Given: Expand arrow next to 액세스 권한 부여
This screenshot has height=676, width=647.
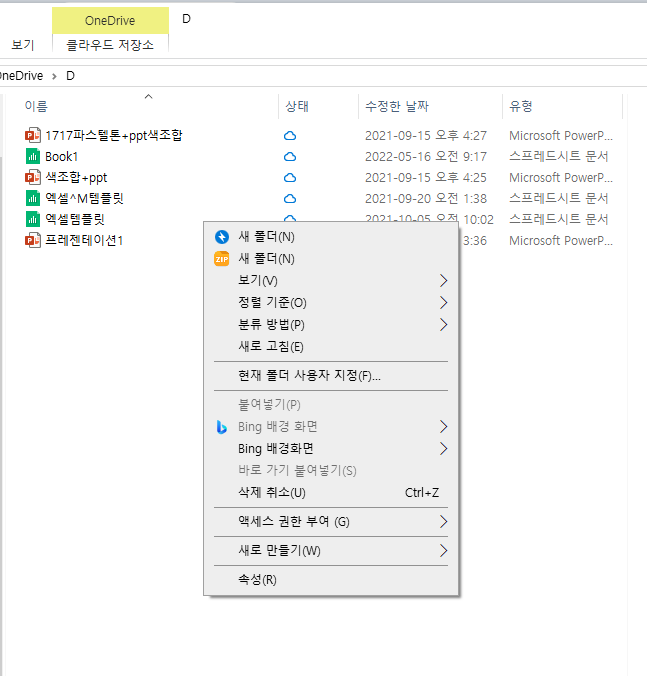Looking at the screenshot, I should (444, 522).
